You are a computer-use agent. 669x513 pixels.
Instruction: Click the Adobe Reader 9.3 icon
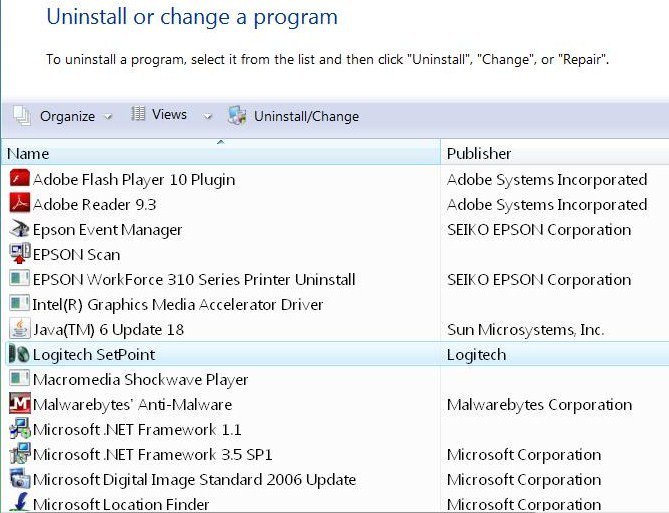(20, 204)
